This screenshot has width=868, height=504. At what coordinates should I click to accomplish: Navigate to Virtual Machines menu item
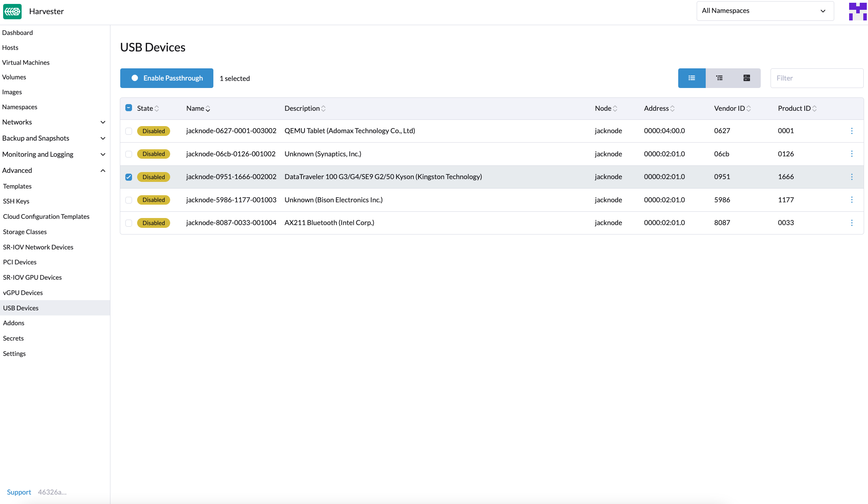pos(26,62)
